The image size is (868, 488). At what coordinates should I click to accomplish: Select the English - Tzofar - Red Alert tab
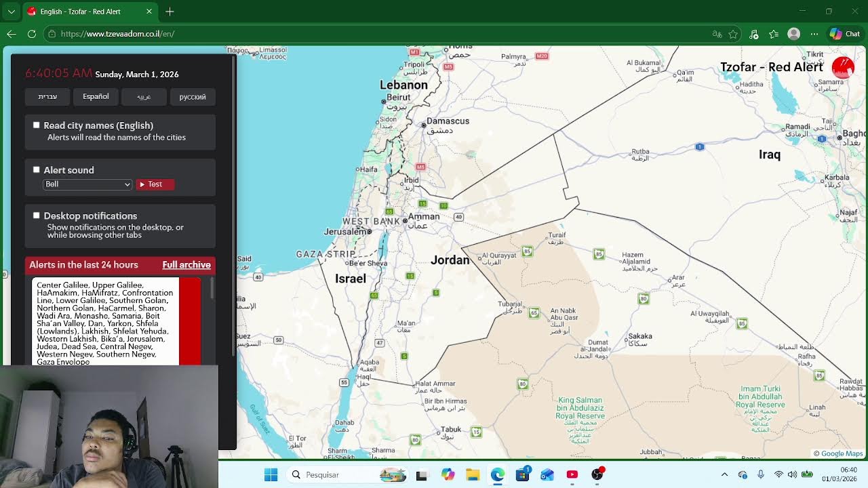(90, 12)
